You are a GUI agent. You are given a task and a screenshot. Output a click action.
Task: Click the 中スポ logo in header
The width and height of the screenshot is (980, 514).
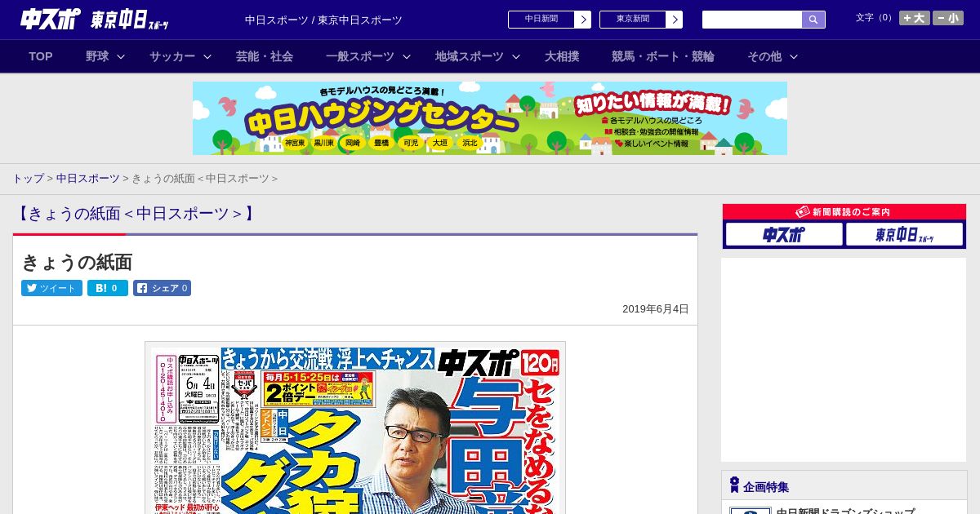click(x=51, y=19)
